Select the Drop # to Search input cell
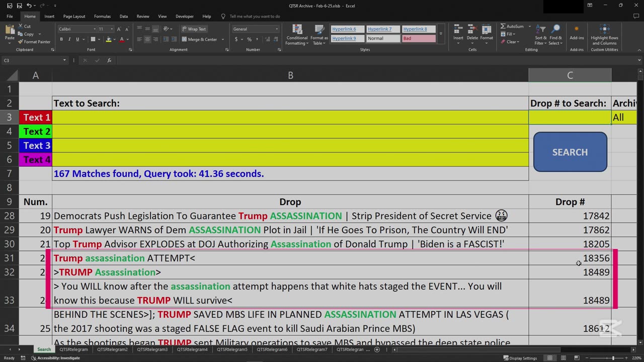Viewport: 644px width, 362px height. coord(570,117)
